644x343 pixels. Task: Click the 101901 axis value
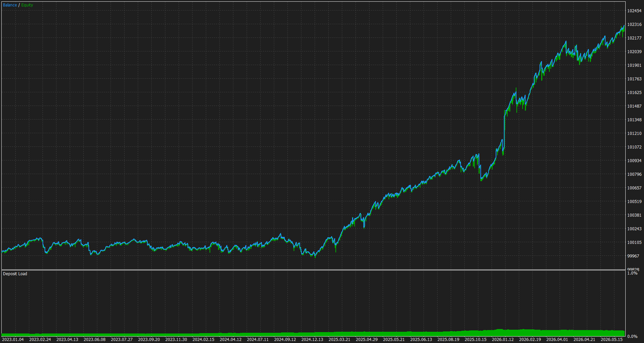coord(634,65)
